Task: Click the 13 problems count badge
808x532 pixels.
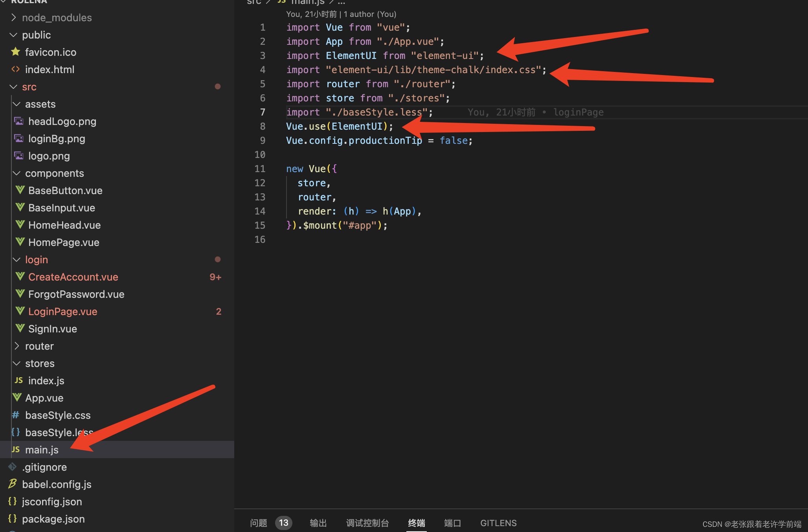Action: click(283, 523)
